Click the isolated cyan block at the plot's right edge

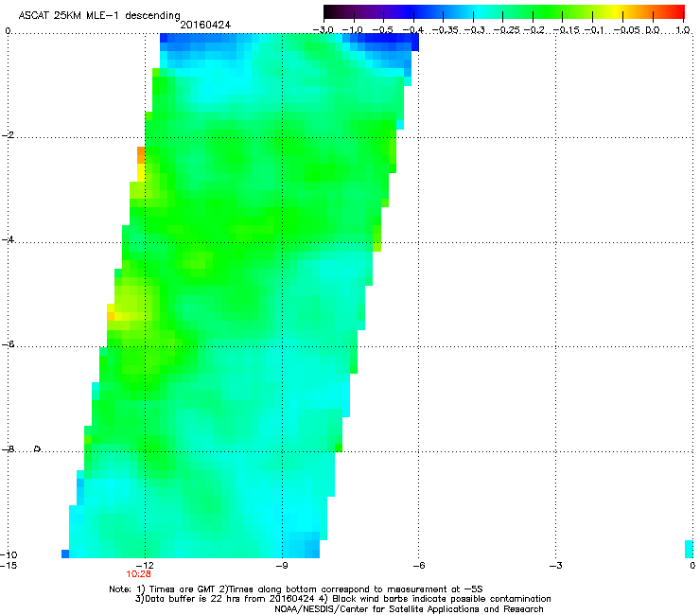point(689,549)
